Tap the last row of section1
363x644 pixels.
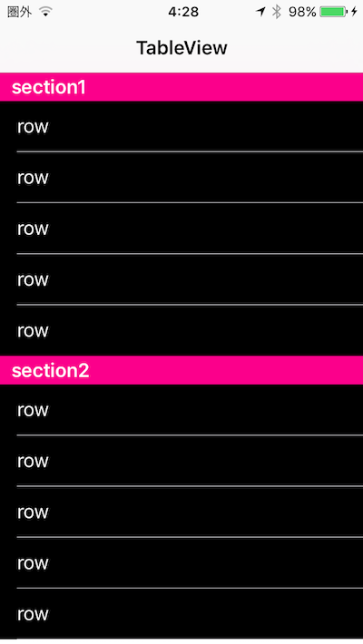181,331
